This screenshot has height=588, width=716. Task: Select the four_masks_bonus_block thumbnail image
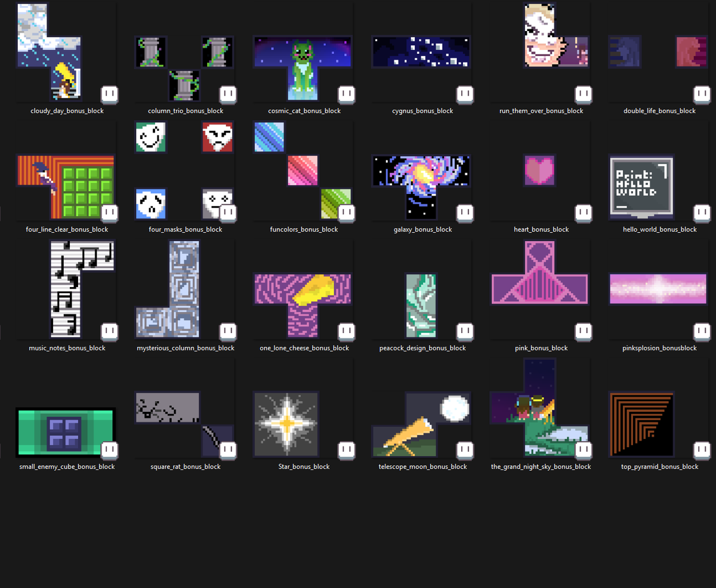tap(184, 171)
